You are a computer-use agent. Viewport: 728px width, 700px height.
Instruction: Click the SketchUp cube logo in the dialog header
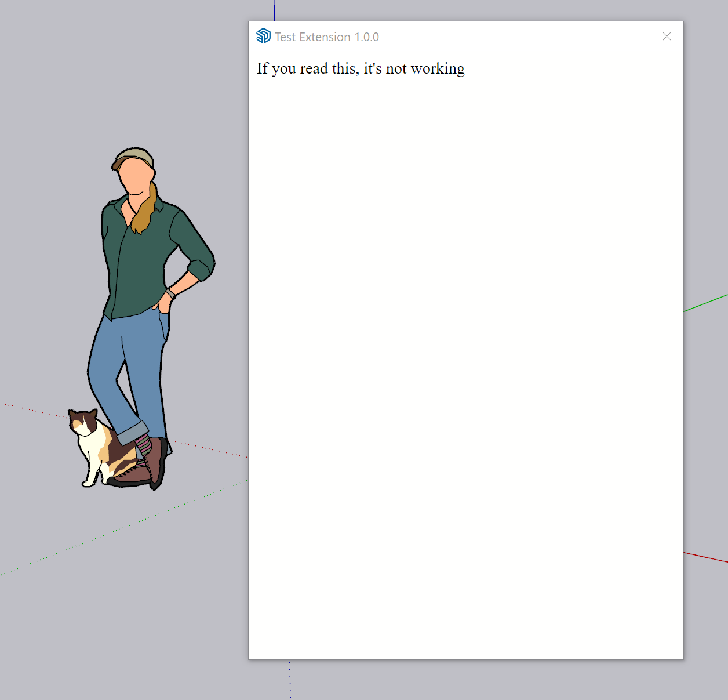pyautogui.click(x=264, y=35)
